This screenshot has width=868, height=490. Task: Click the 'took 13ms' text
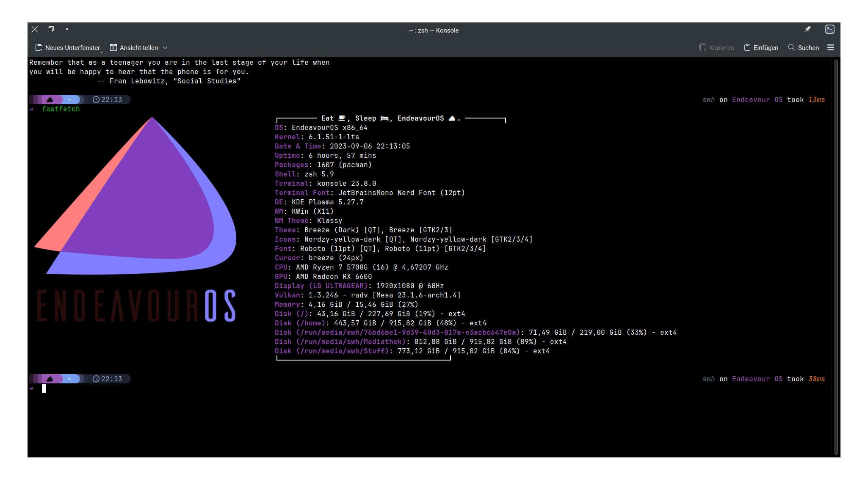coord(806,100)
